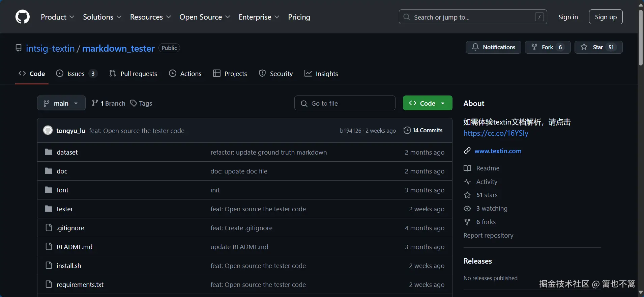644x297 pixels.
Task: Click the Fork icon in the Fork button
Action: click(534, 47)
